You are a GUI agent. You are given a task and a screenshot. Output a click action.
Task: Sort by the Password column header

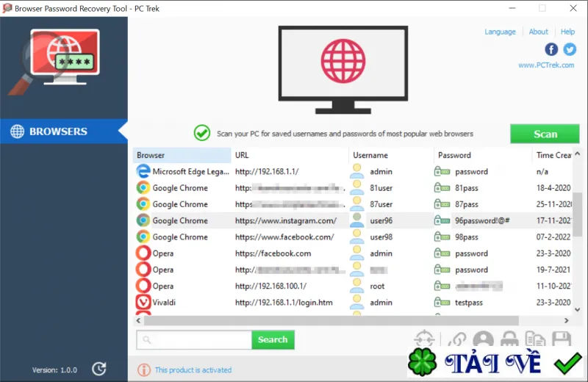coord(483,155)
